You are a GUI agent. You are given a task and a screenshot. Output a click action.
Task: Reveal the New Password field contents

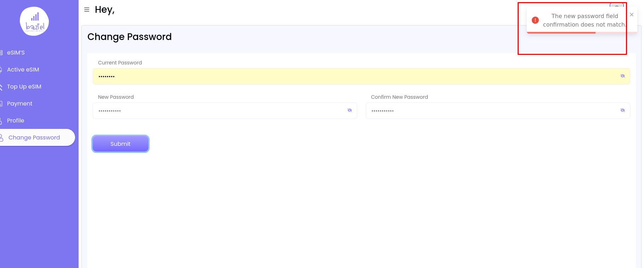click(x=349, y=110)
